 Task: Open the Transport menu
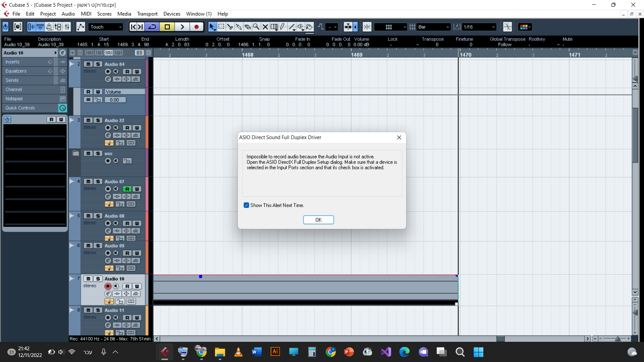pyautogui.click(x=147, y=14)
